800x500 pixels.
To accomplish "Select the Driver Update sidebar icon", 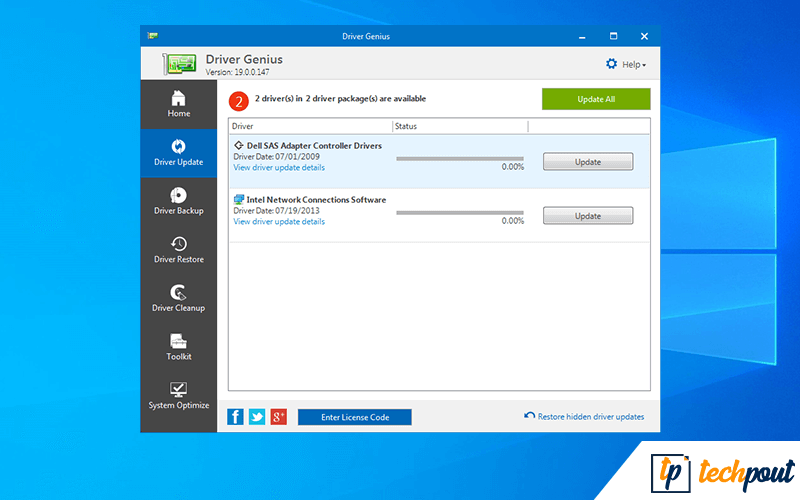I will 178,153.
